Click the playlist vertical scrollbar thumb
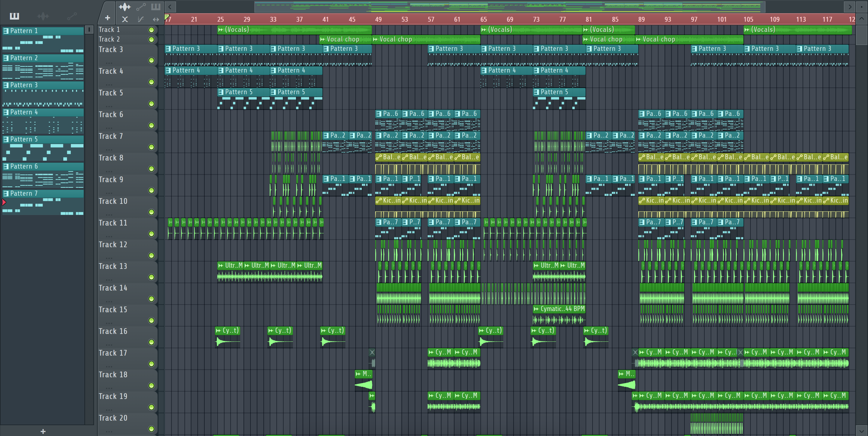The image size is (868, 436). (x=862, y=35)
